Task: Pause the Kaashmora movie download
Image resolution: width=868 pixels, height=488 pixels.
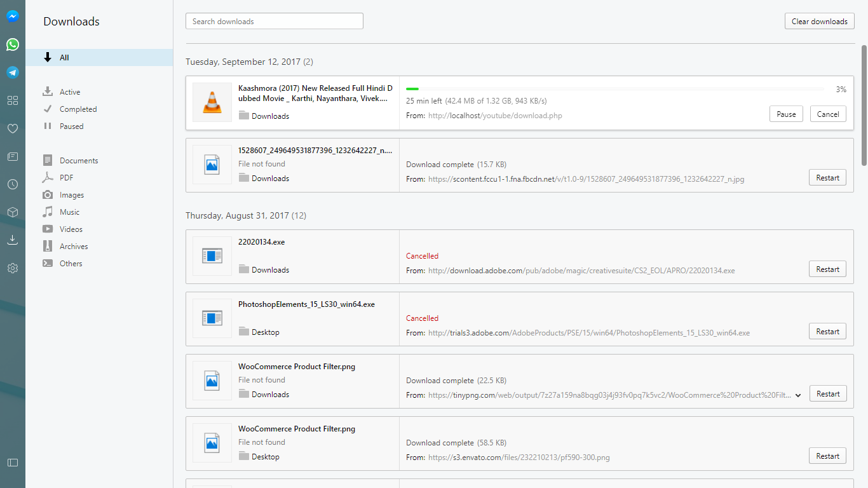Action: click(786, 114)
